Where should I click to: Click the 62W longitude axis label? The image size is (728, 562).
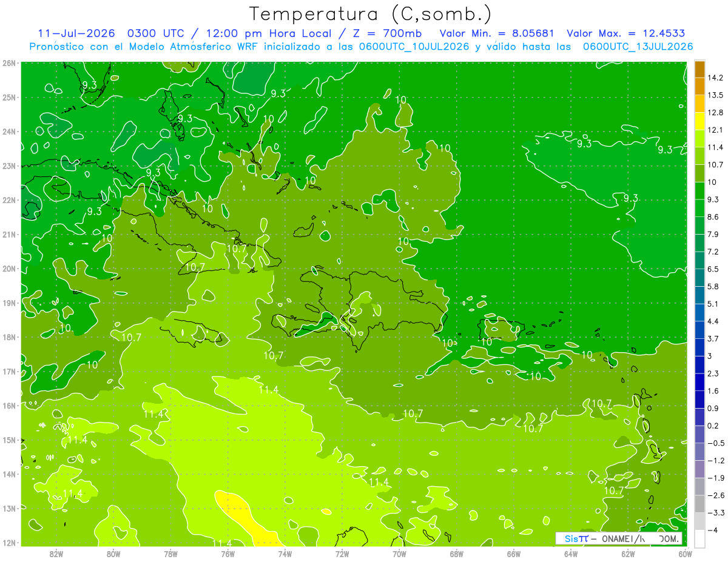628,554
